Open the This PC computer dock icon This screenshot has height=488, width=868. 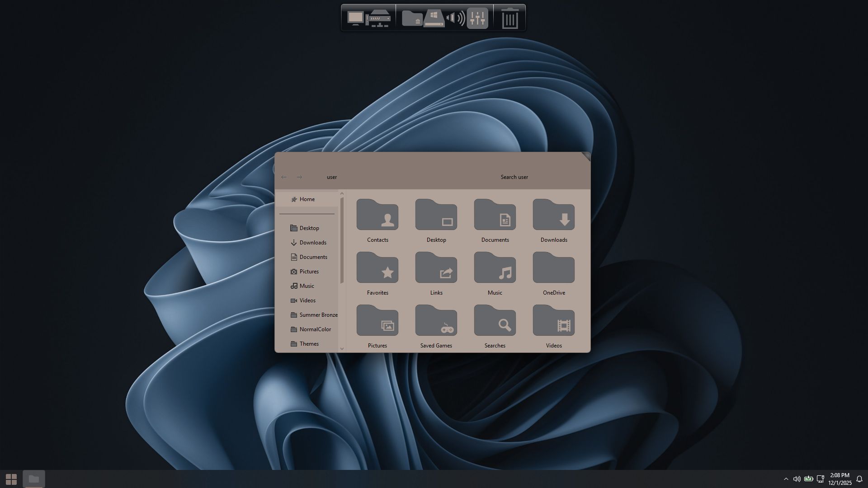355,18
